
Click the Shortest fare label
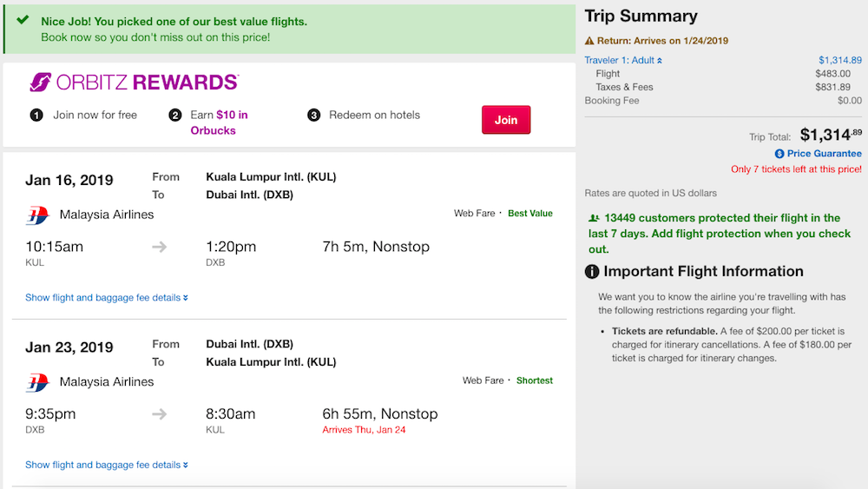tap(534, 380)
